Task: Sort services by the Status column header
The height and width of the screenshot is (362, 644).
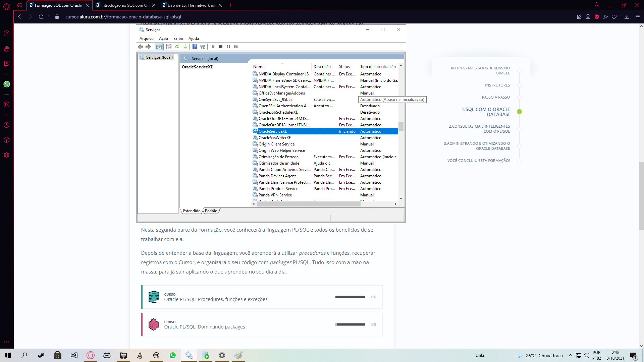Action: pos(347,67)
